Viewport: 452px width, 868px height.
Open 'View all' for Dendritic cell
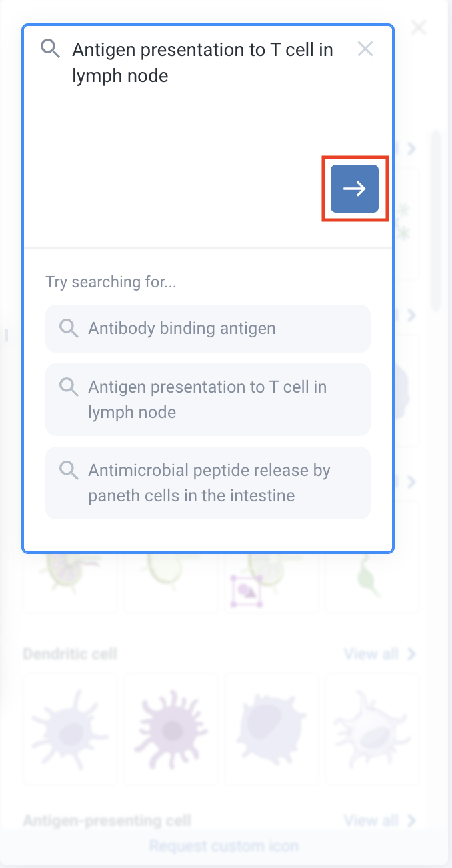pos(379,653)
